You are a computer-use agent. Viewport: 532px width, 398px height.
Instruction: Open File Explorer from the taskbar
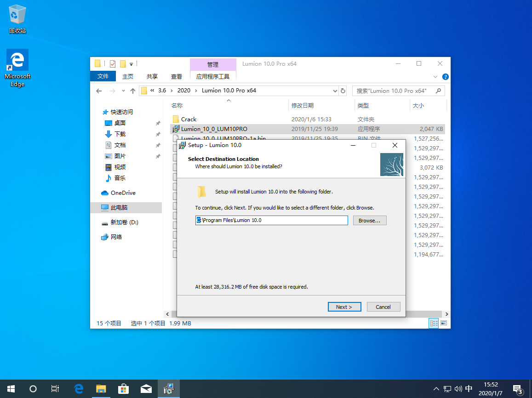pos(101,389)
